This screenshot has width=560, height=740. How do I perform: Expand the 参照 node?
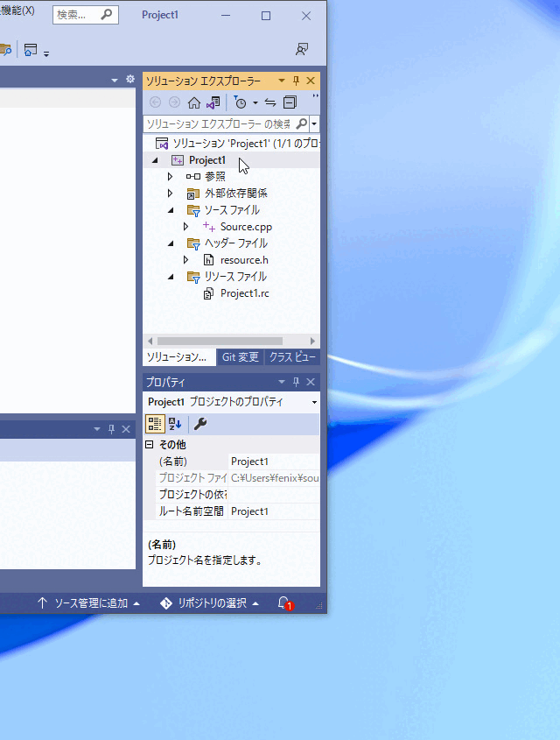coord(170,177)
